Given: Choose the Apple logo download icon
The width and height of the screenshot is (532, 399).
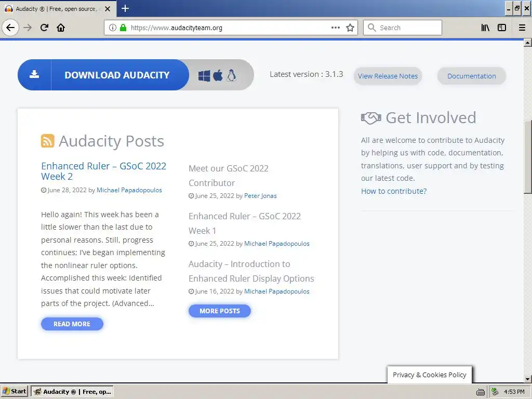Looking at the screenshot, I should 218,75.
